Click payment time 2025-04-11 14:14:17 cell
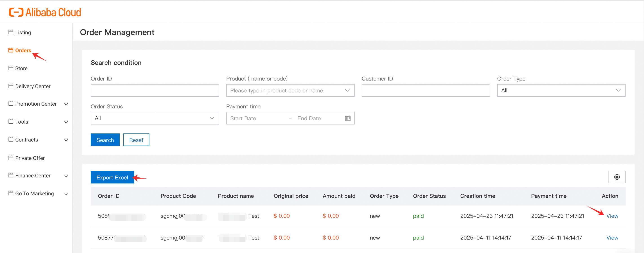644x253 pixels. (556, 238)
